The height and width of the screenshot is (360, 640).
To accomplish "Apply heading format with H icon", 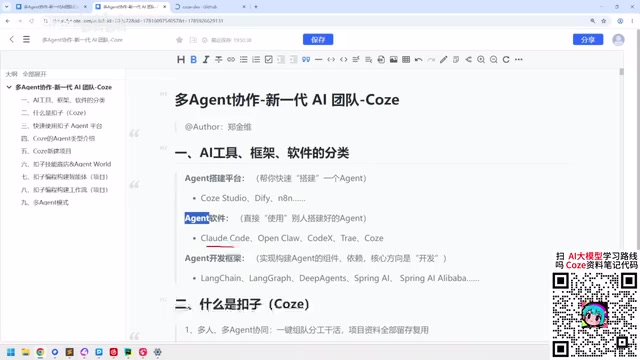I will (x=181, y=60).
